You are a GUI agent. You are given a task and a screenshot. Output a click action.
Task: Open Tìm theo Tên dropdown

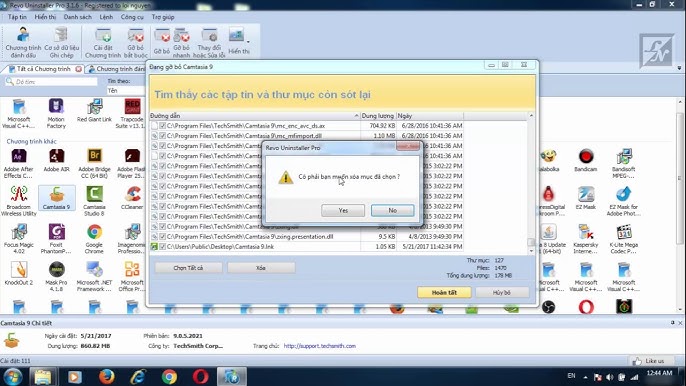(126, 91)
